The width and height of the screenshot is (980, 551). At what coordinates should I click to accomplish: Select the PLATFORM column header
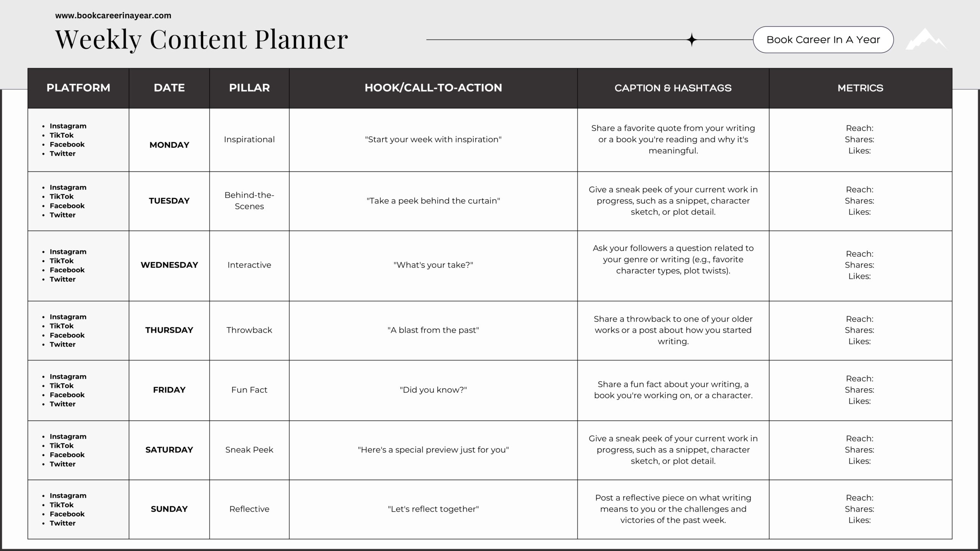[x=78, y=88]
